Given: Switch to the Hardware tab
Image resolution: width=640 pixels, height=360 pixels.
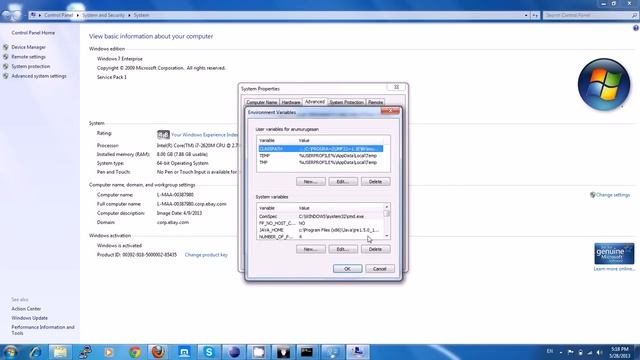Looking at the screenshot, I should pos(291,102).
